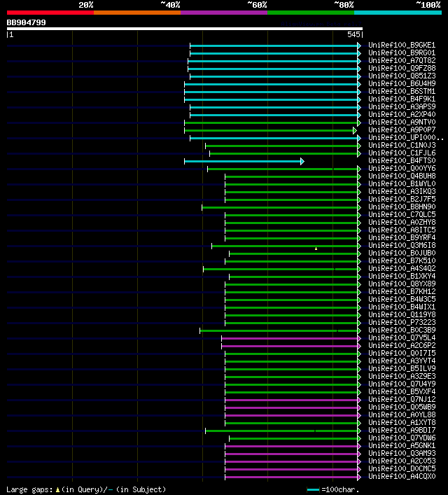448x495 pixels.
Task: Select the UniRef100_A4CQX0 label
Action: (x=402, y=476)
